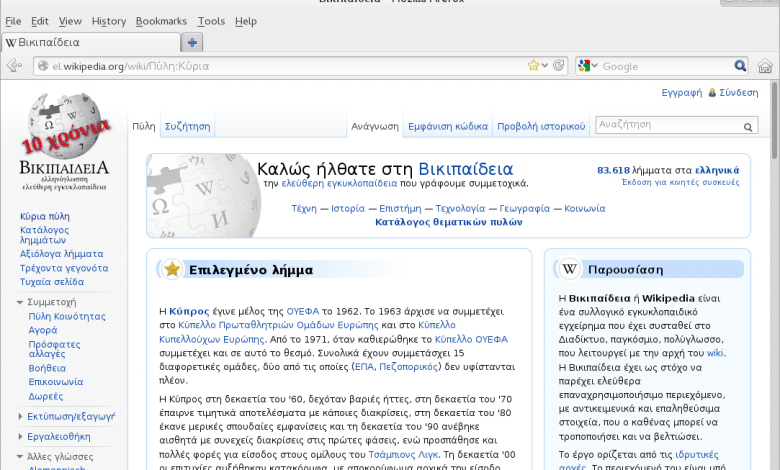Collapse the Άλλες γλώσσες sidebar section
Viewport: 780px width, 470px height.
pos(55,457)
